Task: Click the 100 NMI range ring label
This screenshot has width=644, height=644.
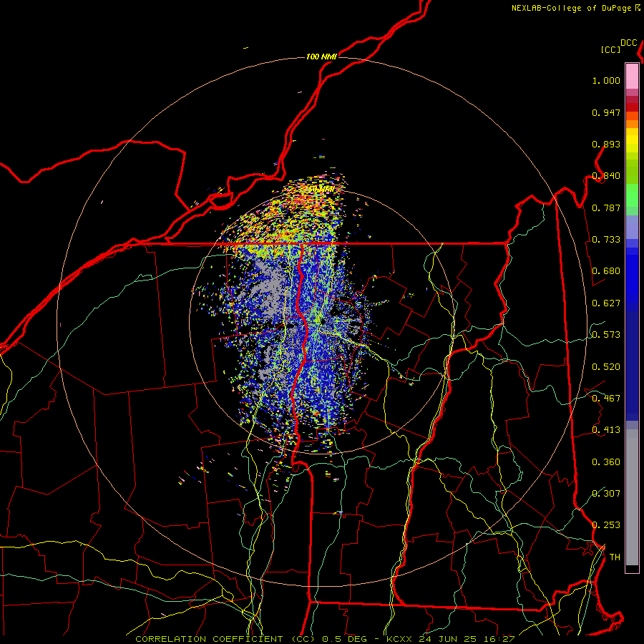Action: coord(321,57)
